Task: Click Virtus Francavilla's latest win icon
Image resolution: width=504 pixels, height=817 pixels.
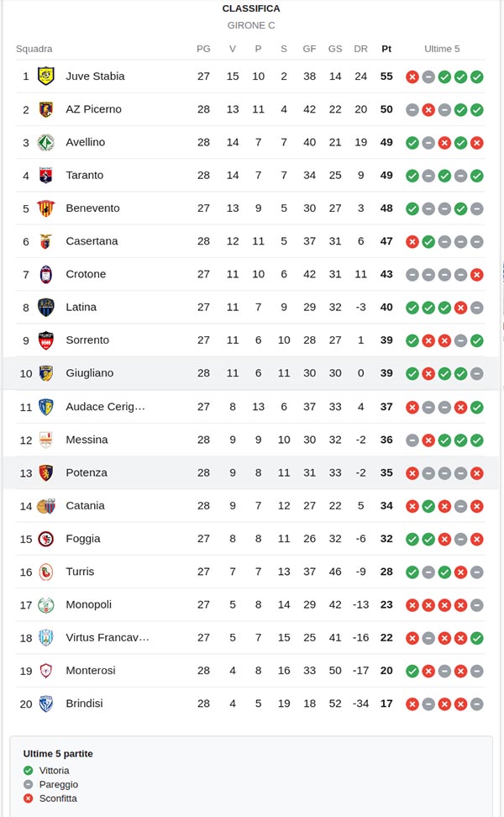Action: click(477, 638)
